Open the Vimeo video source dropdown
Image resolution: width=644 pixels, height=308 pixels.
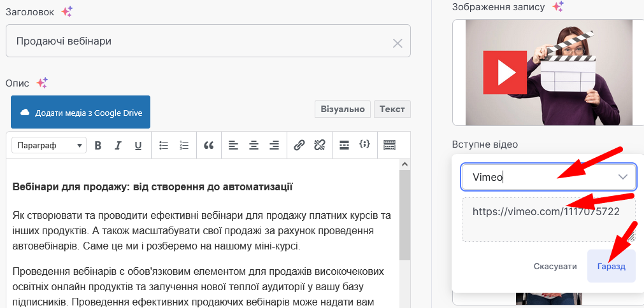pyautogui.click(x=548, y=177)
